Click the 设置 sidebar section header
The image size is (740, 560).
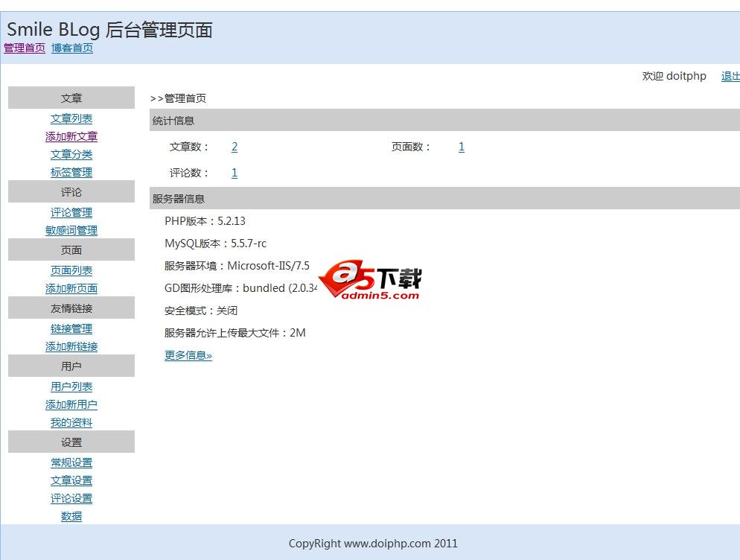(x=71, y=442)
